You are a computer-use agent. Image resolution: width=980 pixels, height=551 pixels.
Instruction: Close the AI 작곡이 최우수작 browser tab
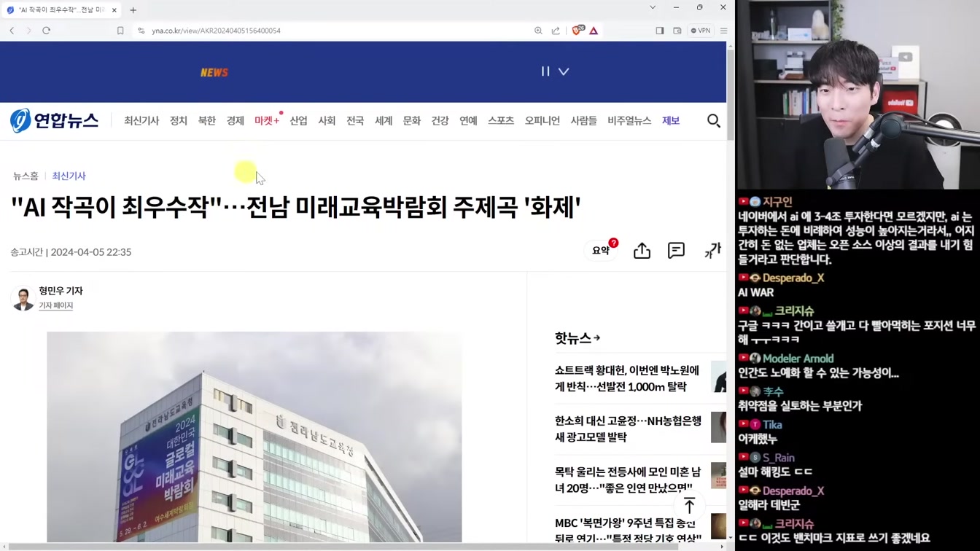point(114,10)
